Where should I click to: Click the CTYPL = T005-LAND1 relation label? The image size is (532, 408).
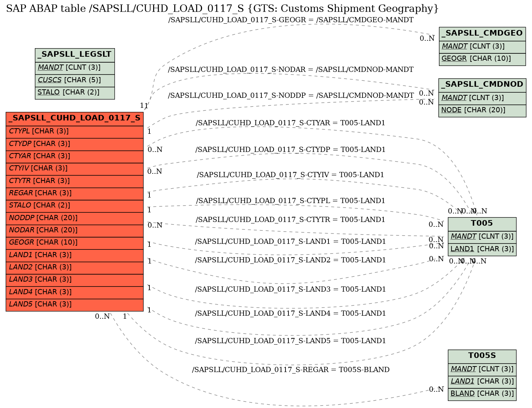(291, 201)
